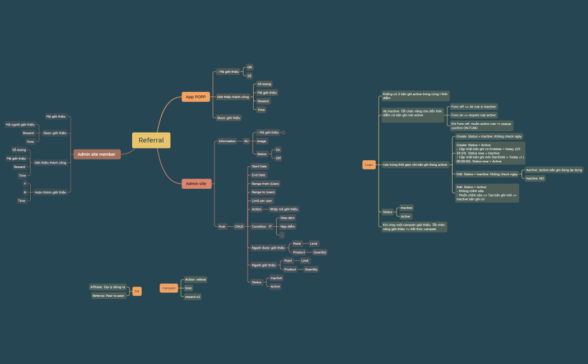
Task: Click the RU node next to Information
Action: 246,141
